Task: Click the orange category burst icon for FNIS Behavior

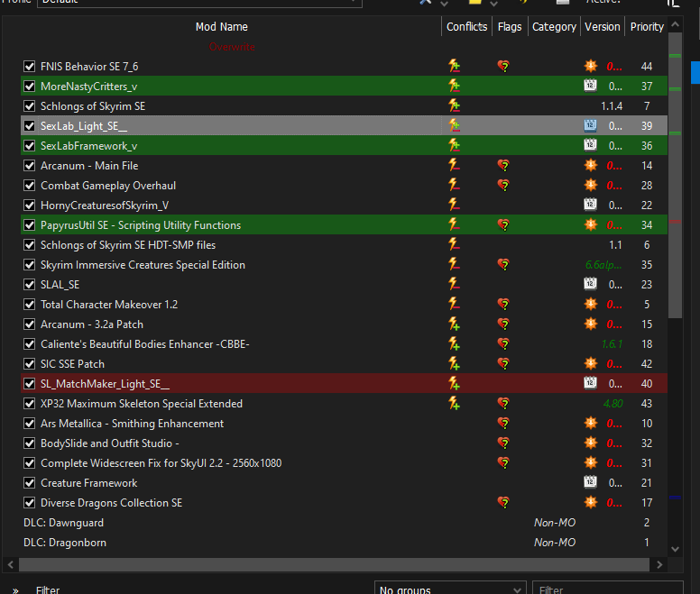Action: pyautogui.click(x=591, y=66)
